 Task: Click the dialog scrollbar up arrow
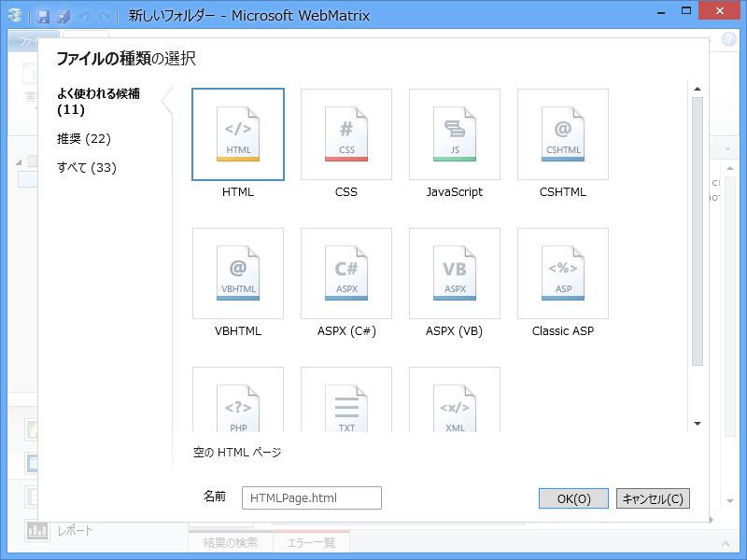pos(698,89)
